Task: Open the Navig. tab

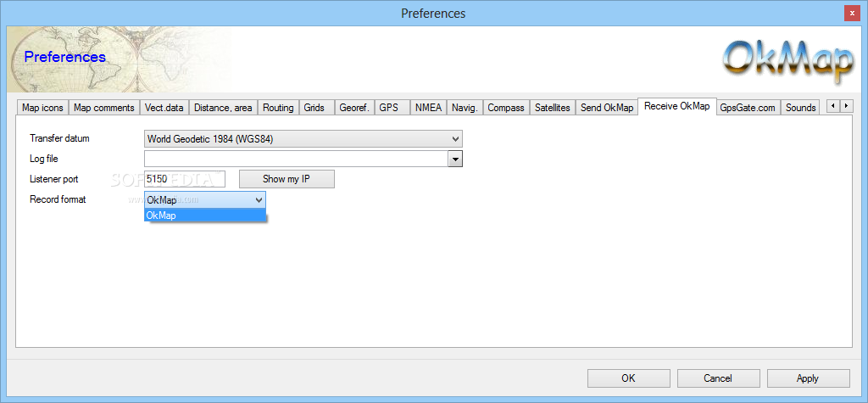Action: (x=465, y=108)
